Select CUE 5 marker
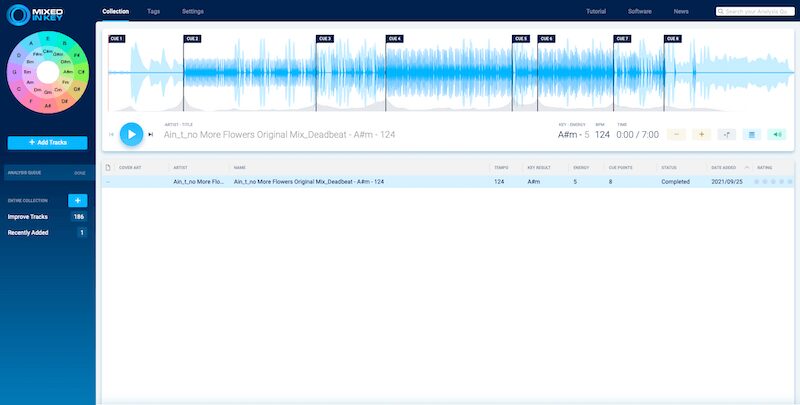The height and width of the screenshot is (405, 800). click(521, 39)
